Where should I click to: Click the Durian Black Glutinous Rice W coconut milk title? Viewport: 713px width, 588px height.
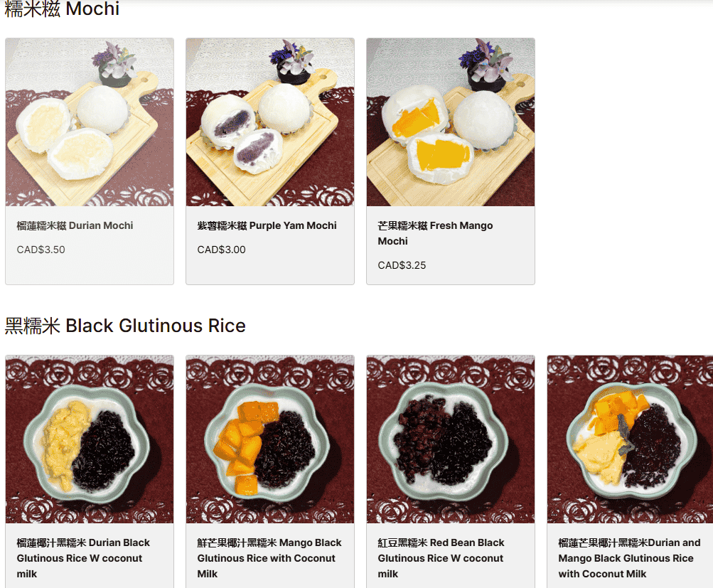[83, 558]
